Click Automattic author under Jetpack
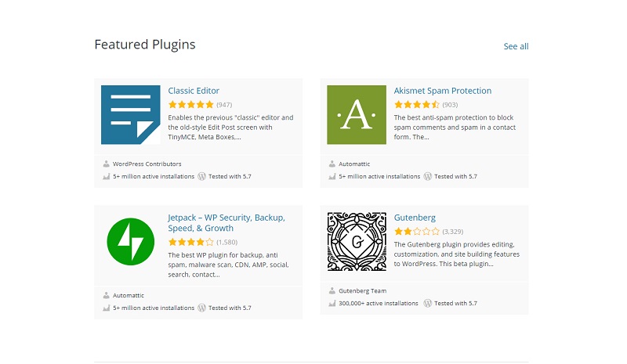 tap(129, 295)
